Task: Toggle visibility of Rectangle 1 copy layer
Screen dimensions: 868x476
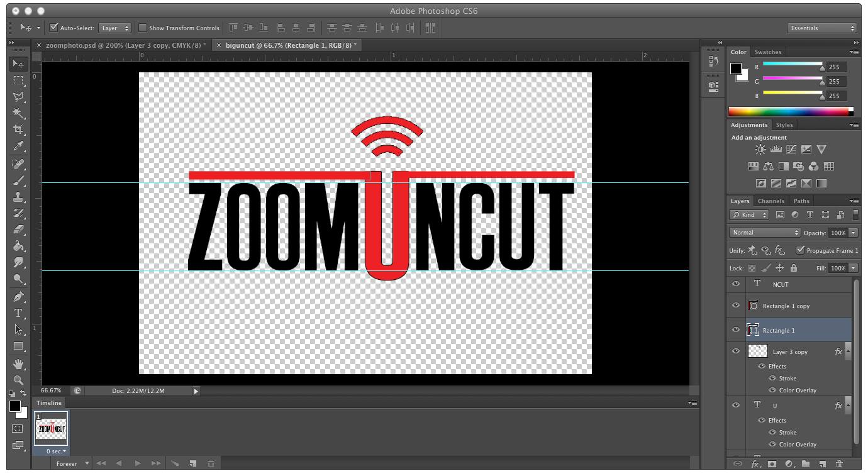Action: click(736, 306)
